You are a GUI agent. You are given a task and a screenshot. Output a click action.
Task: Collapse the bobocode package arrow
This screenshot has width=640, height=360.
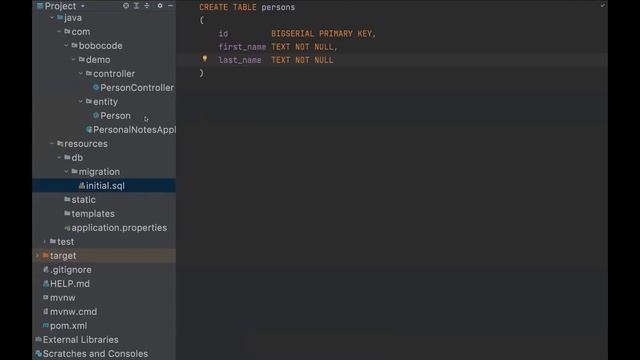66,46
